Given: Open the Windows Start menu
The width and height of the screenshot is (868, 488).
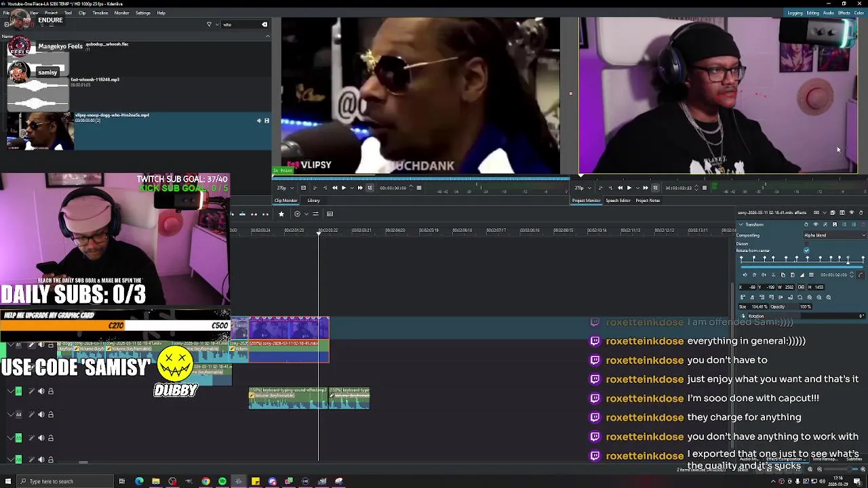Looking at the screenshot, I should (x=8, y=481).
